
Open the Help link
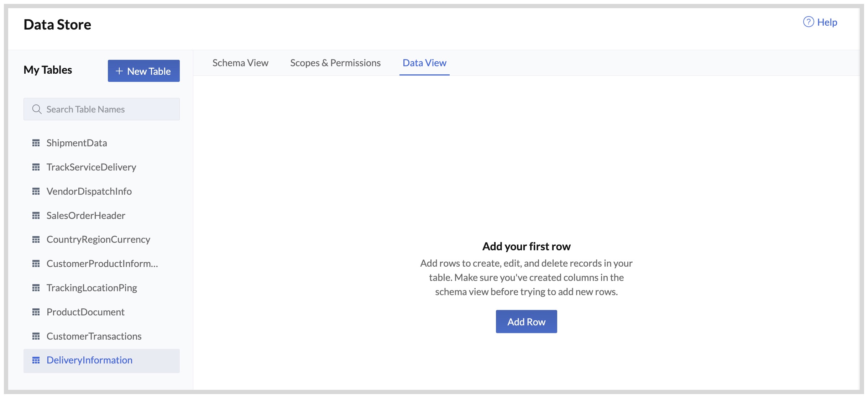827,22
